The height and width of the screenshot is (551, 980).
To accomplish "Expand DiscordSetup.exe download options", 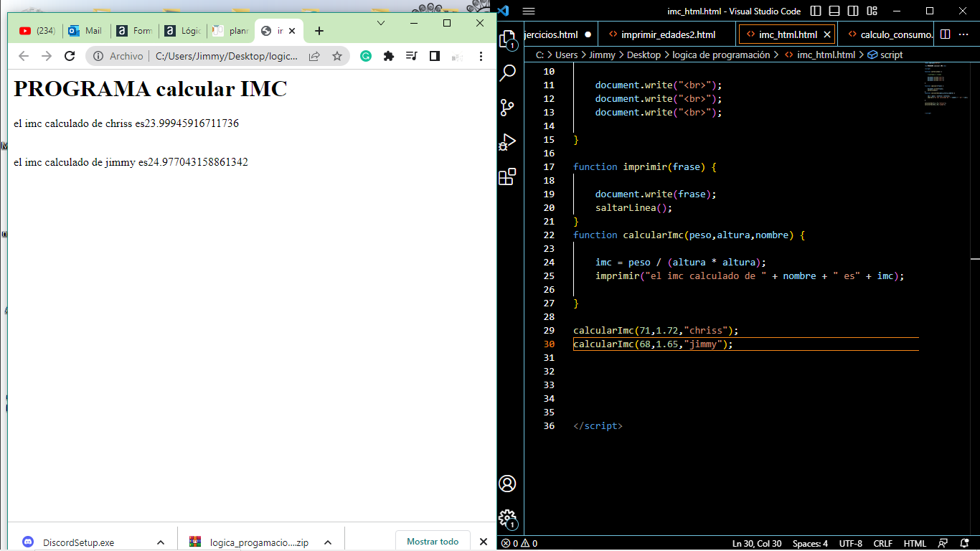I will 161,542.
